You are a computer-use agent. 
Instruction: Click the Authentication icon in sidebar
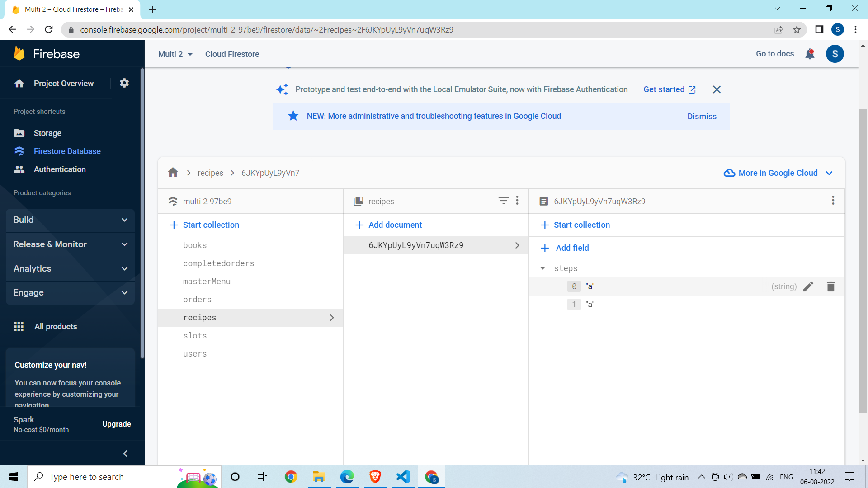pos(19,169)
